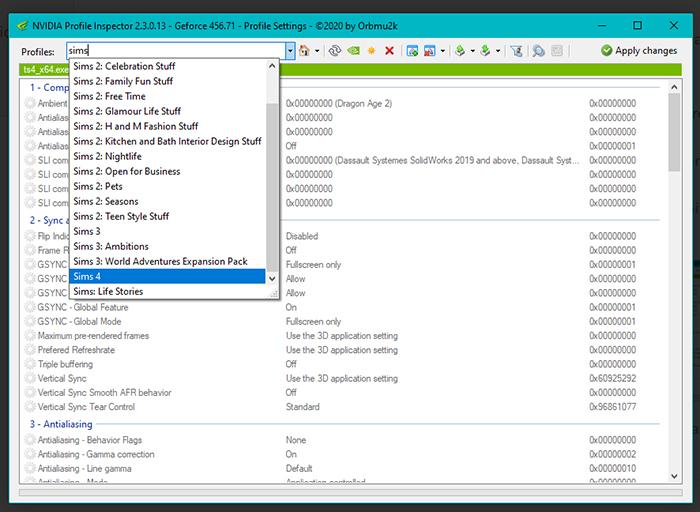
Task: Click the settings list scroll-up arrow
Action: [674, 87]
